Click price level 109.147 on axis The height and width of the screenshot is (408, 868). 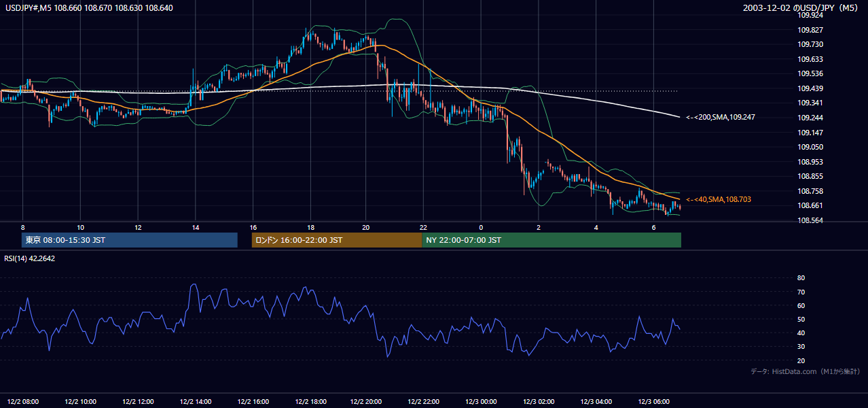(811, 133)
